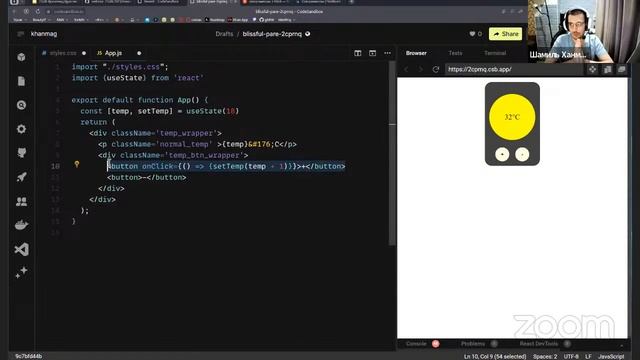The image size is (640, 360).
Task: Open the Search panel in the sidebar
Action: coord(22,105)
